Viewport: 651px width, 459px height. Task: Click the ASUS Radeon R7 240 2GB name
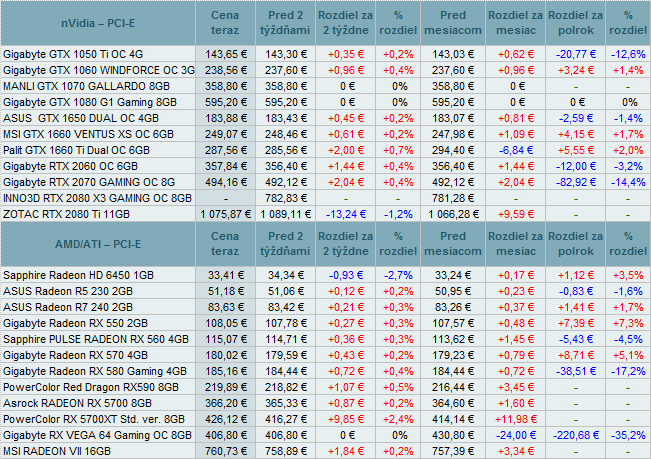[x=68, y=307]
